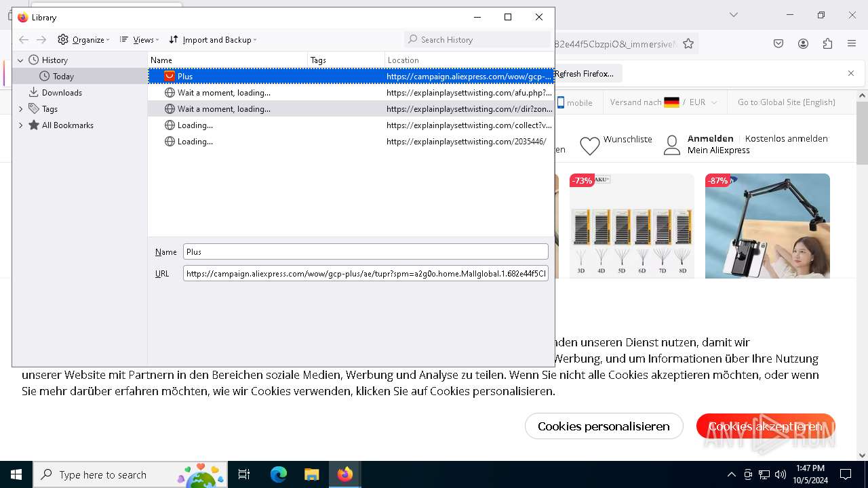Sort by the Tags column header
Viewport: 868px width, 488px height.
(x=346, y=60)
